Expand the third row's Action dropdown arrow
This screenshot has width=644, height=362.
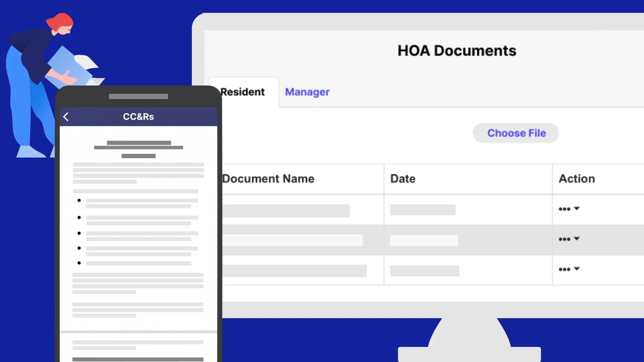(x=577, y=269)
